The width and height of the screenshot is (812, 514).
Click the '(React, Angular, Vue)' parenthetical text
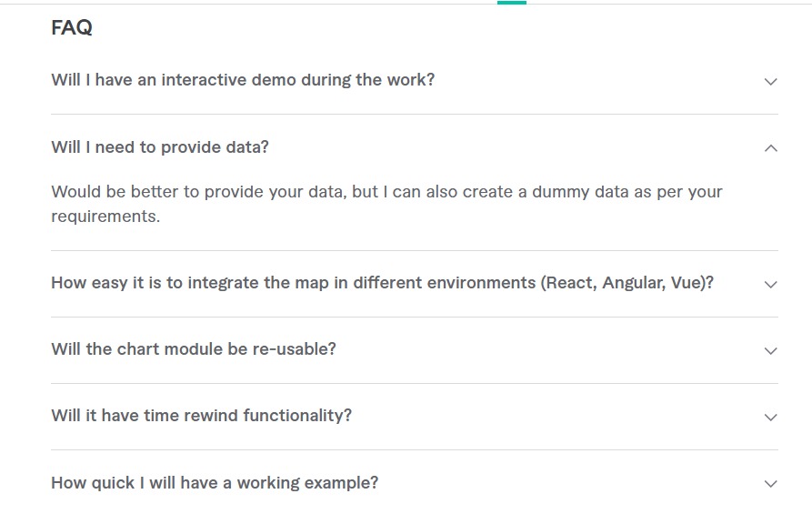(627, 283)
